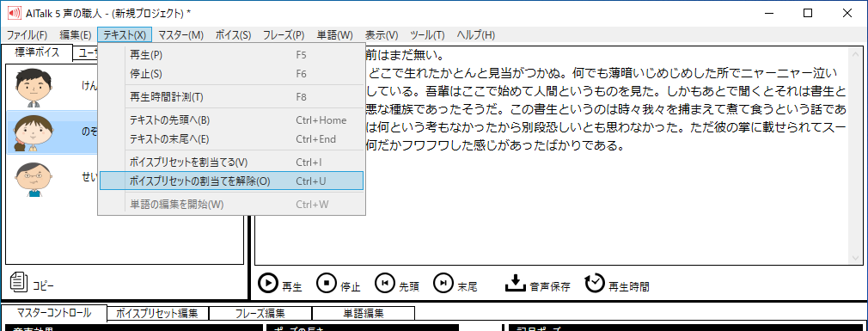Measure playback time with the 再生時間 icon
The width and height of the screenshot is (868, 331).
[x=595, y=284]
